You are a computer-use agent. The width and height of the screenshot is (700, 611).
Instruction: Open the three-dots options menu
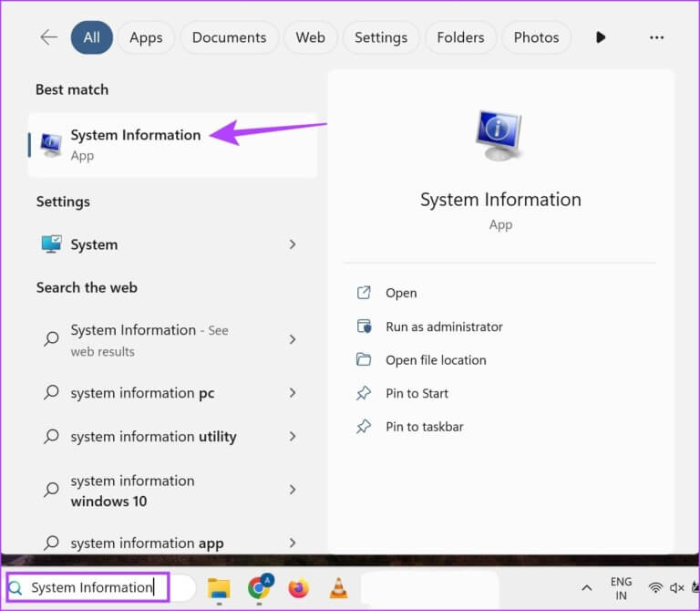point(656,37)
